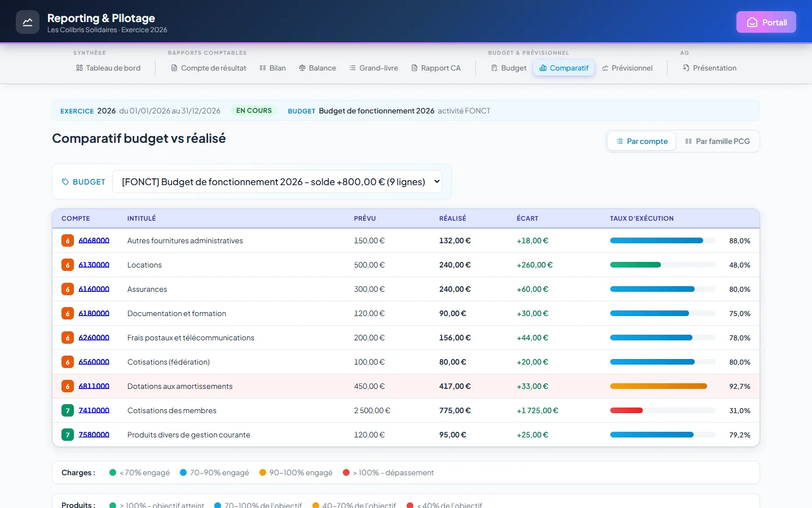Open account link 6130000
Viewport: 812px width, 508px height.
[94, 265]
